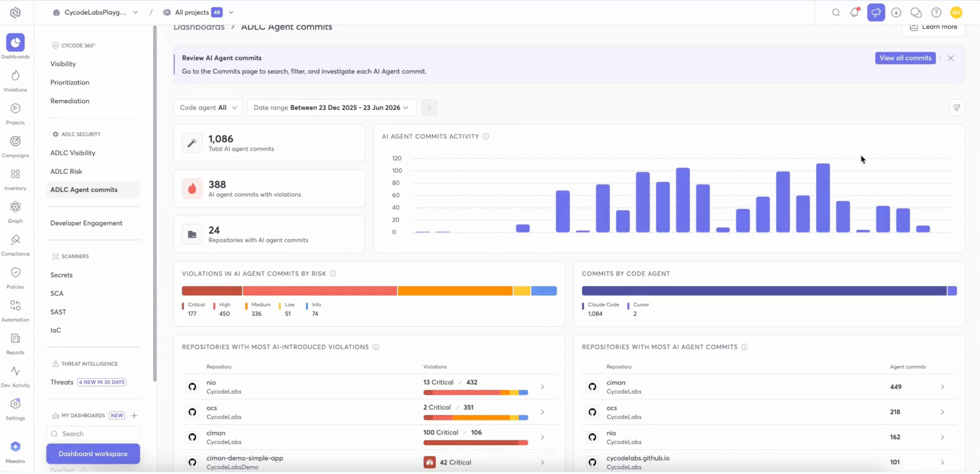Open notifications bell
The image size is (980, 474).
click(855, 12)
